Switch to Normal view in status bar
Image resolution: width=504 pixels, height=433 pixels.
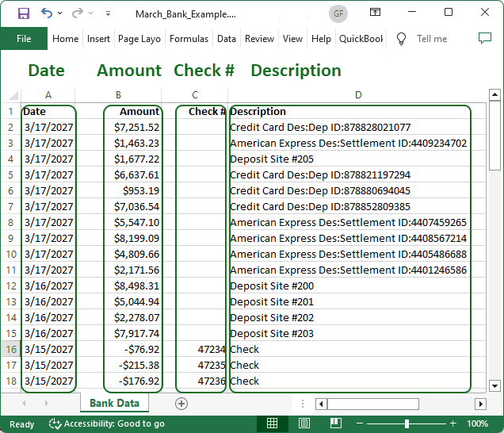click(272, 423)
